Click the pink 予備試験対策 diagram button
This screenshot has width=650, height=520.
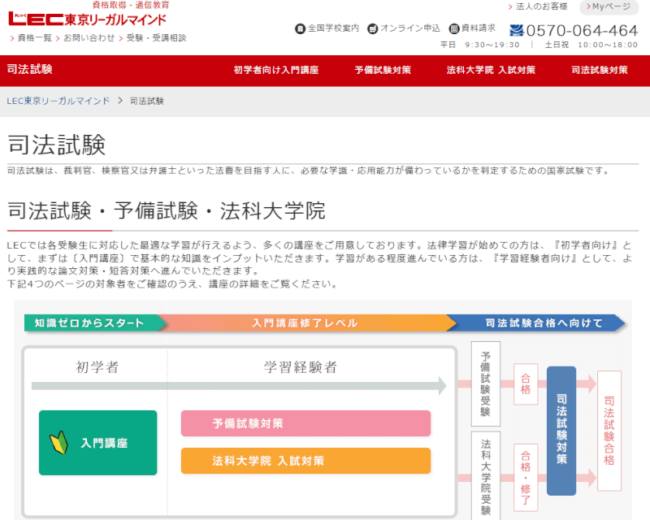[x=306, y=423]
